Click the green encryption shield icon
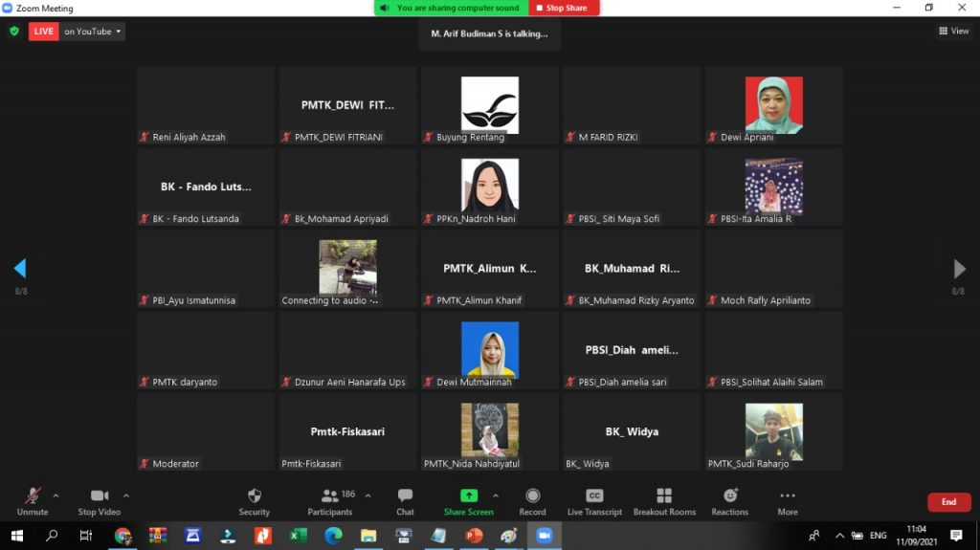 (x=14, y=31)
